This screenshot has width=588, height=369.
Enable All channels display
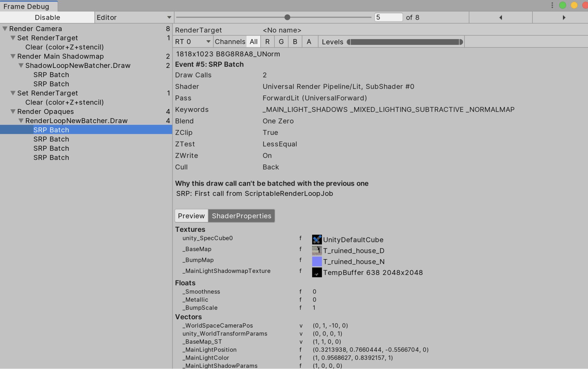click(x=253, y=41)
